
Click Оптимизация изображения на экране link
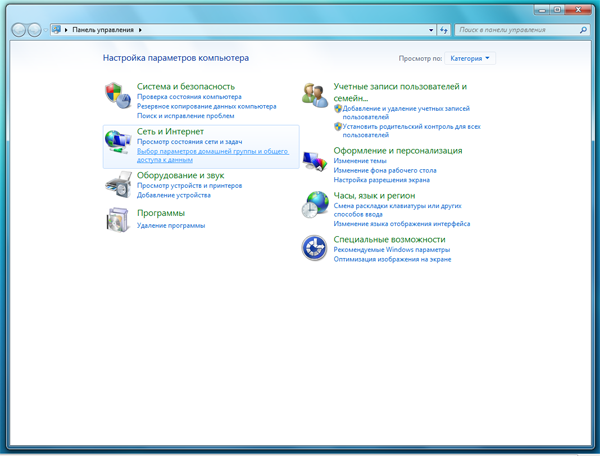point(392,259)
